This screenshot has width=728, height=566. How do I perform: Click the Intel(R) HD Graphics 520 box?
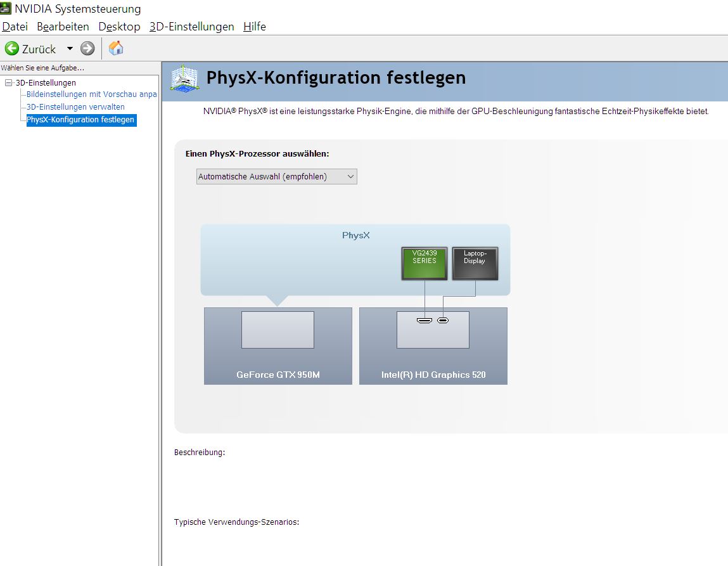(433, 345)
